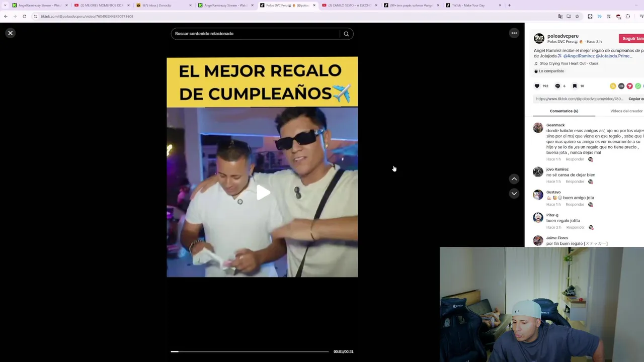
Task: Switch to first AngelRamirezzy Stream tab
Action: click(x=40, y=5)
